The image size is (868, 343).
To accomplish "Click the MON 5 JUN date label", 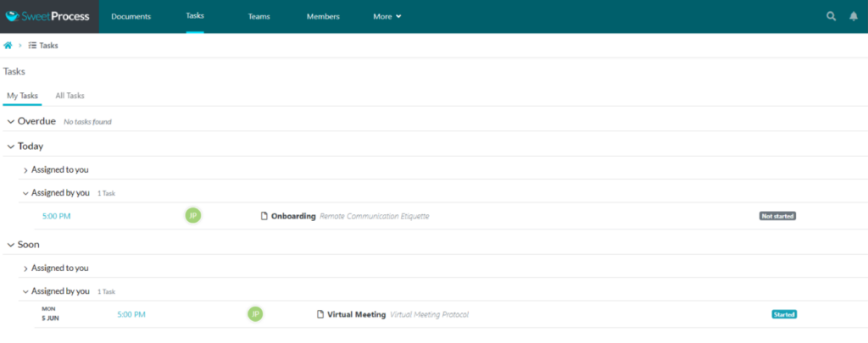I will (x=50, y=313).
